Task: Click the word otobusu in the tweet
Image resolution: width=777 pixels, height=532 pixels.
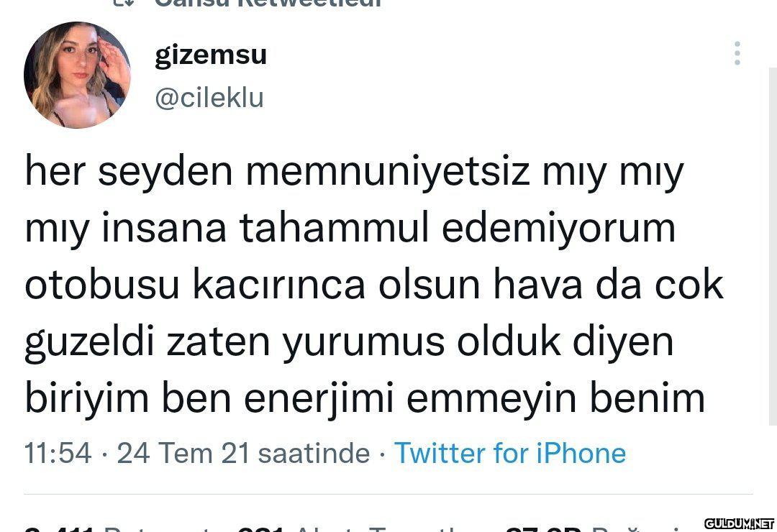Action: 101,285
